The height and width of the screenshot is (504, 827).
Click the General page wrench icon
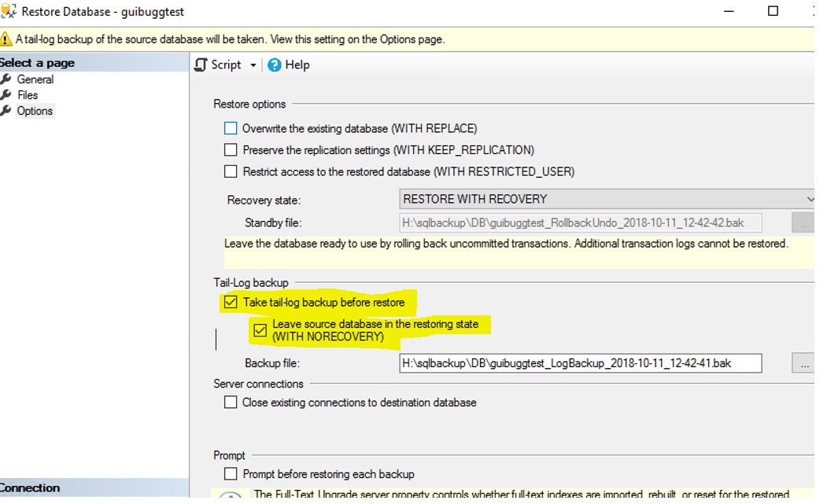click(x=7, y=79)
